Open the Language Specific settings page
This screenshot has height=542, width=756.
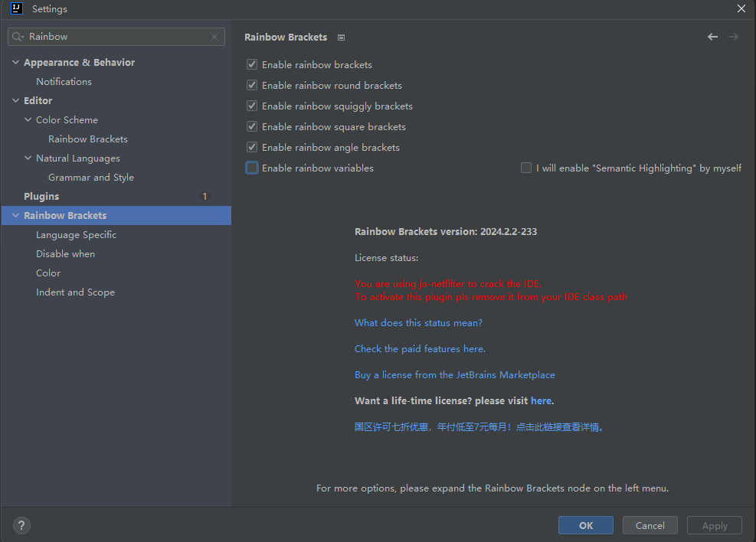tap(76, 235)
